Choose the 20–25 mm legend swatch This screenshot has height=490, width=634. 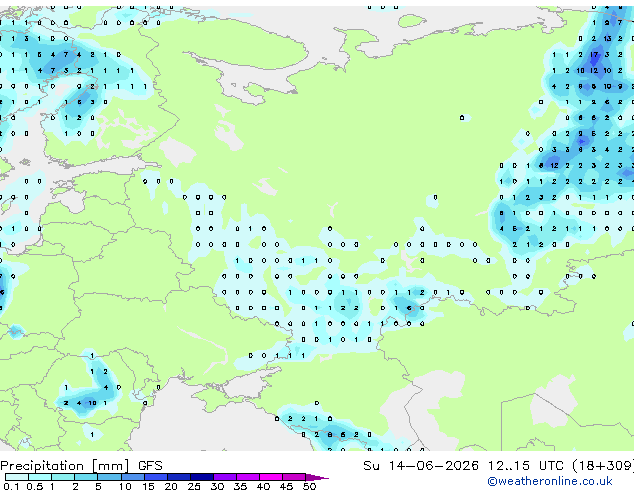tap(178, 477)
